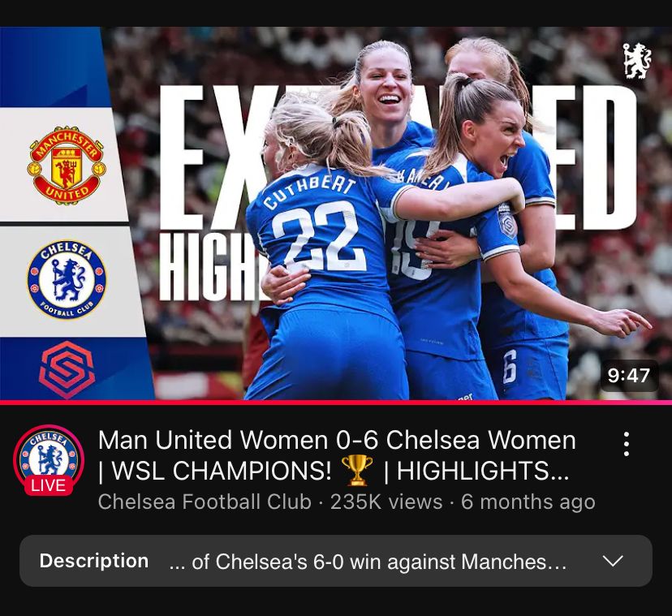The width and height of the screenshot is (672, 616).
Task: Click the WSL hexagon logo in thumbnail
Action: tap(67, 369)
